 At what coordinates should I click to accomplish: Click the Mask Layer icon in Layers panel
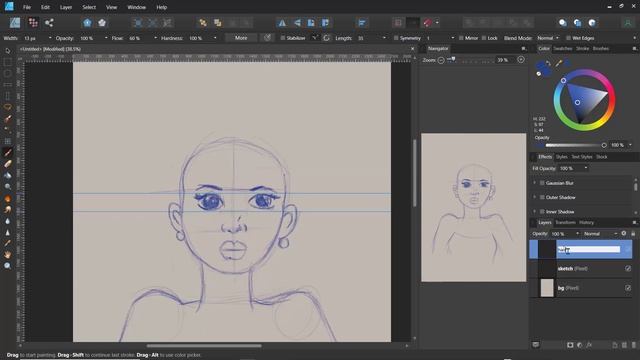click(570, 345)
